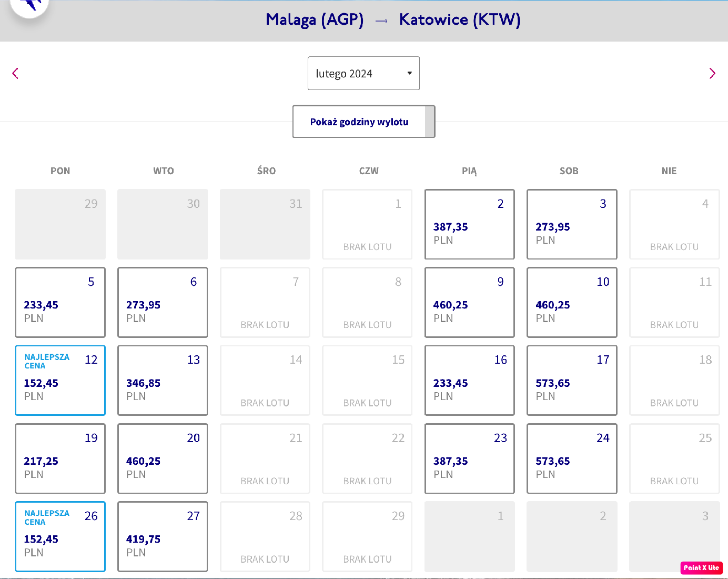Click the SOB weekday header
This screenshot has width=728, height=579.
pyautogui.click(x=569, y=171)
